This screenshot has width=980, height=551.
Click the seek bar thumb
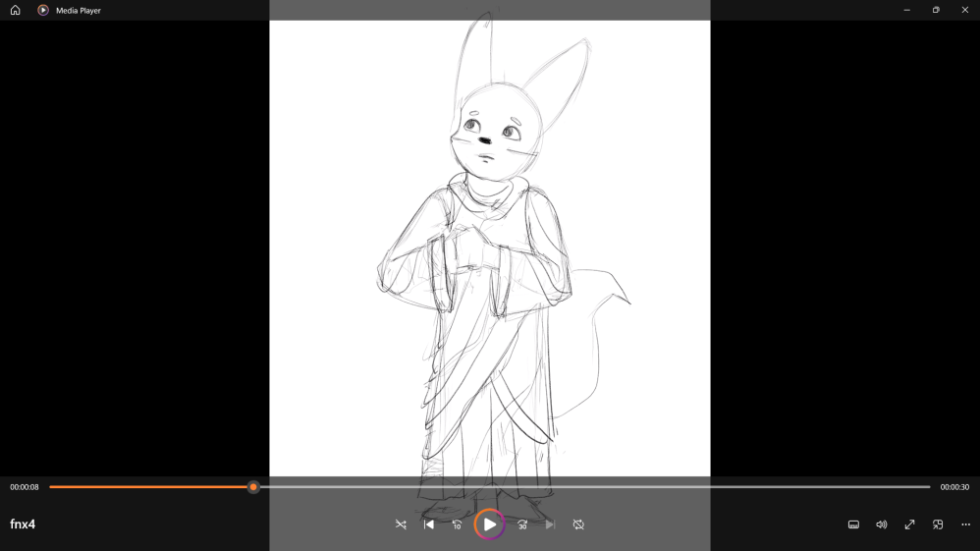pos(253,486)
